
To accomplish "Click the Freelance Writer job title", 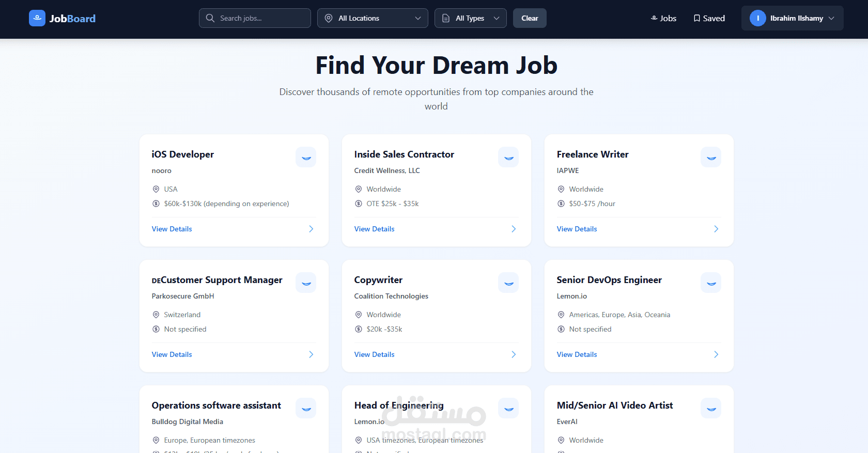I will tap(593, 154).
